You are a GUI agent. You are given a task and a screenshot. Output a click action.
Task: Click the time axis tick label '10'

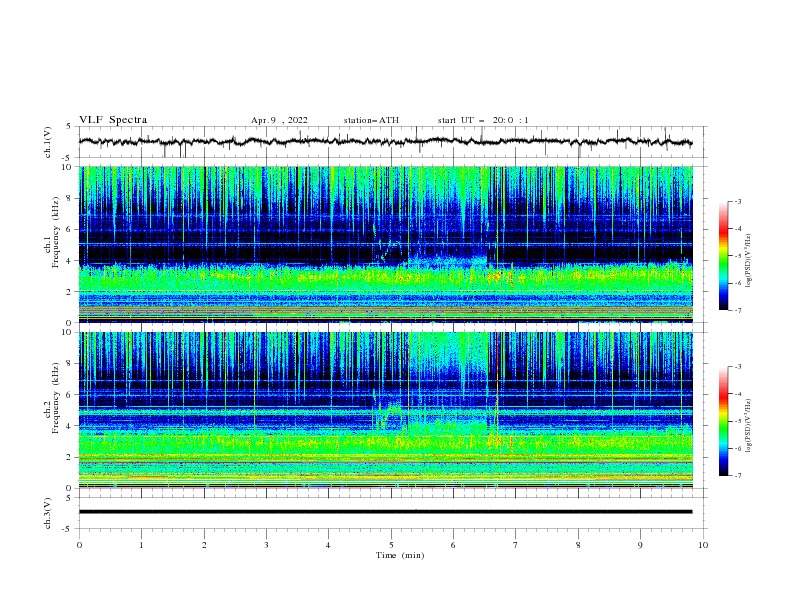[703, 545]
